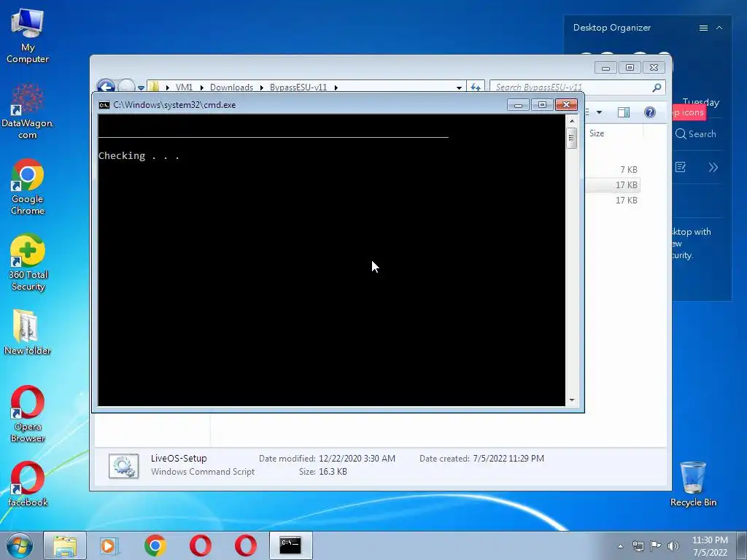Open Windows Explorer from the taskbar
Screen dimensions: 747x560
[x=65, y=545]
